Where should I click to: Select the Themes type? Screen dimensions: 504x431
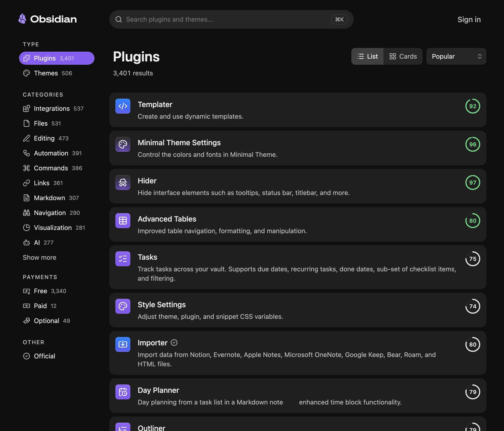tap(47, 73)
